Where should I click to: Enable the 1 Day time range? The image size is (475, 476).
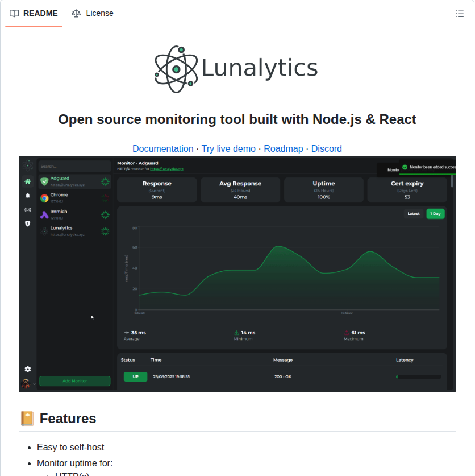click(435, 214)
